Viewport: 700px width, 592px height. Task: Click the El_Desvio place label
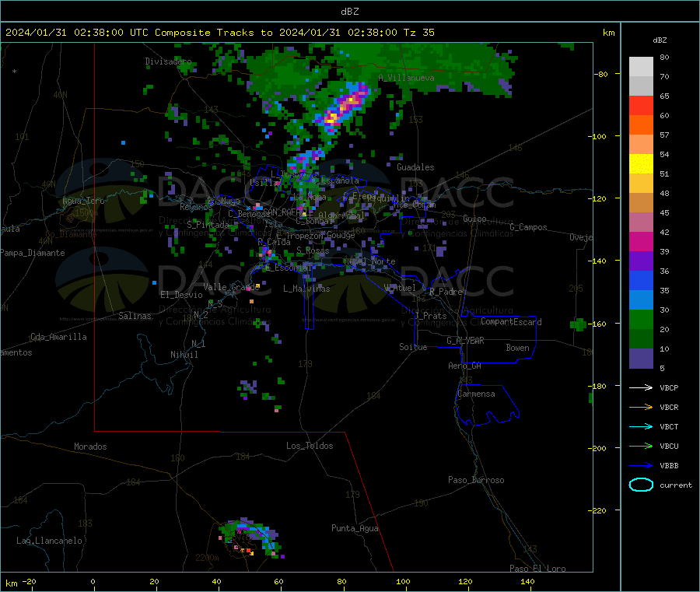click(x=181, y=295)
